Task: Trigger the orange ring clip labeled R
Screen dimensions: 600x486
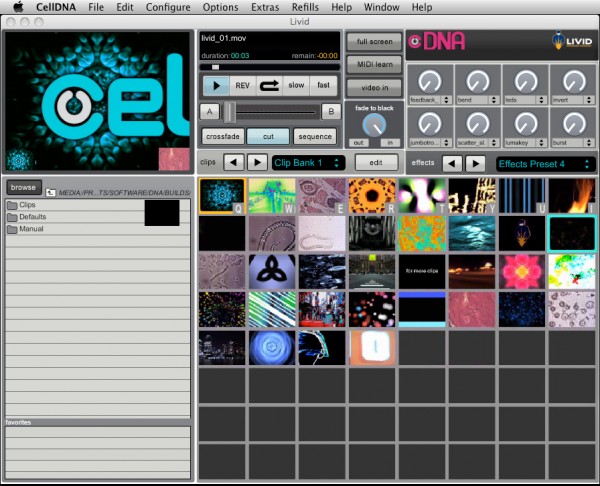Action: [x=372, y=196]
